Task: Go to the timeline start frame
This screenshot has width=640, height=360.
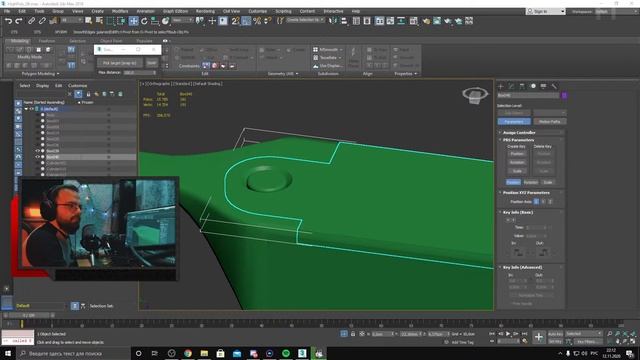Action: (492, 334)
